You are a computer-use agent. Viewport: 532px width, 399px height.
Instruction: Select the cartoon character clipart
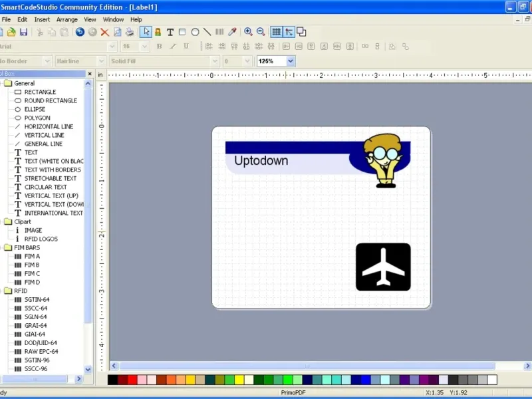[x=383, y=160]
